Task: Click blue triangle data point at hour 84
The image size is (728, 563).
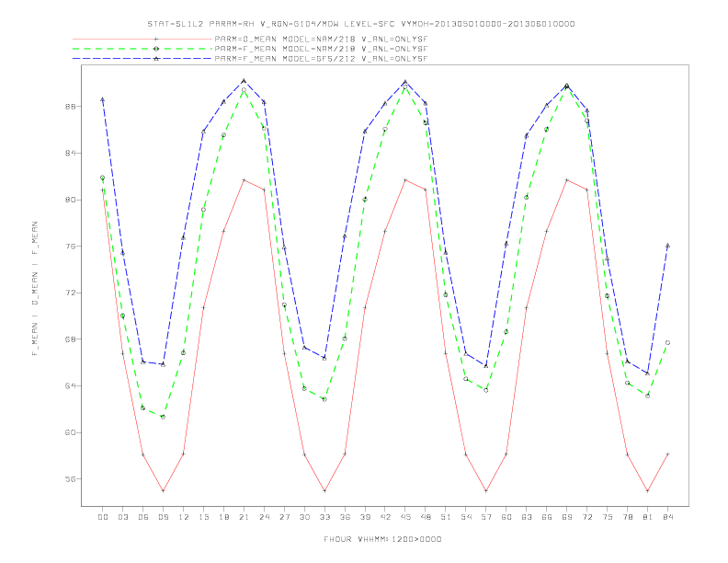Action: (667, 246)
